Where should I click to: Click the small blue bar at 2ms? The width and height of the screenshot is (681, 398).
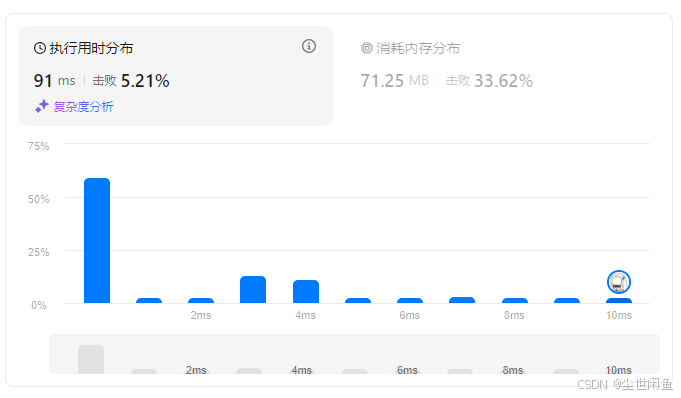[x=201, y=300]
